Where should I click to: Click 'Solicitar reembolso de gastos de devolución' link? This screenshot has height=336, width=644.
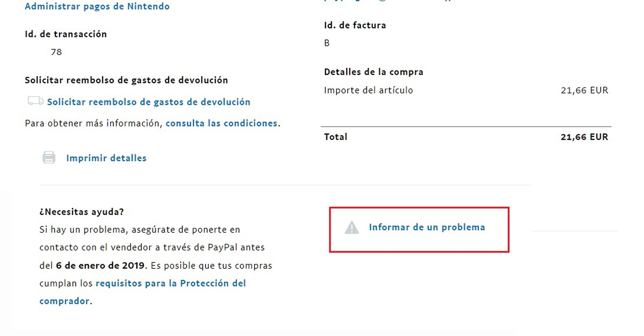point(149,101)
